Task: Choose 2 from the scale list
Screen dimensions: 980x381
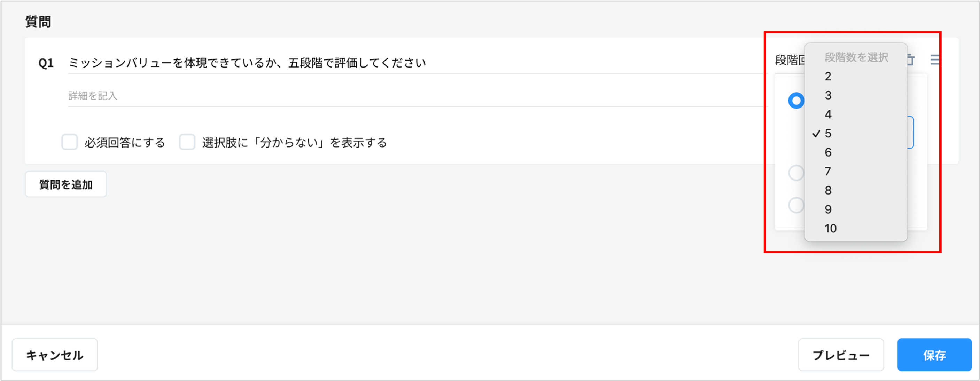Action: [x=828, y=77]
